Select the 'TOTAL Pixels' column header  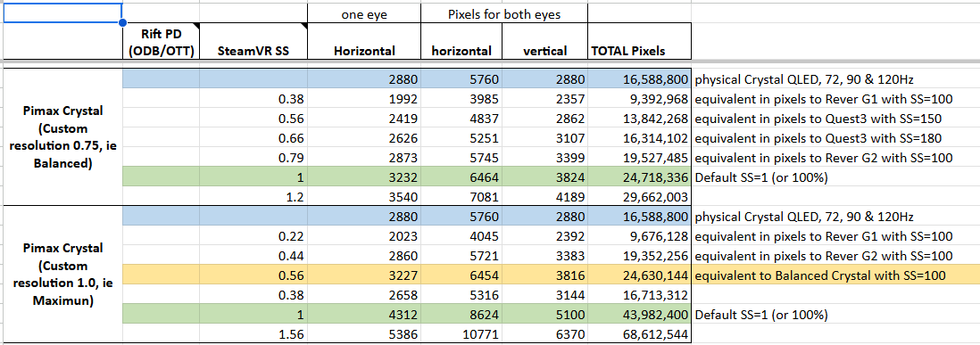pos(639,42)
